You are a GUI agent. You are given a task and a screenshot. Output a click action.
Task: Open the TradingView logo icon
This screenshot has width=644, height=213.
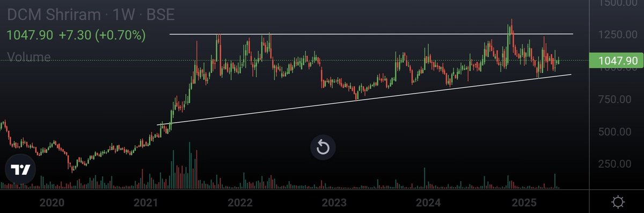tap(20, 170)
